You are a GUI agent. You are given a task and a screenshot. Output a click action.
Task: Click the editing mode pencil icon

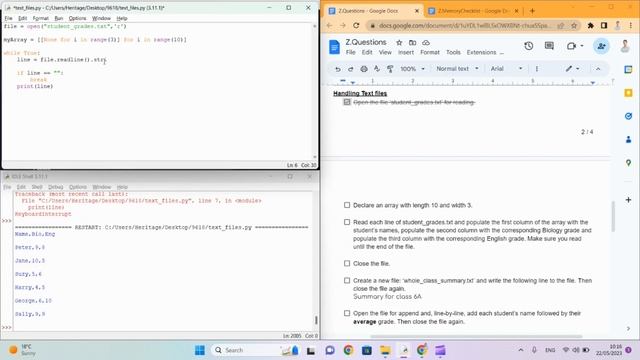coord(569,69)
